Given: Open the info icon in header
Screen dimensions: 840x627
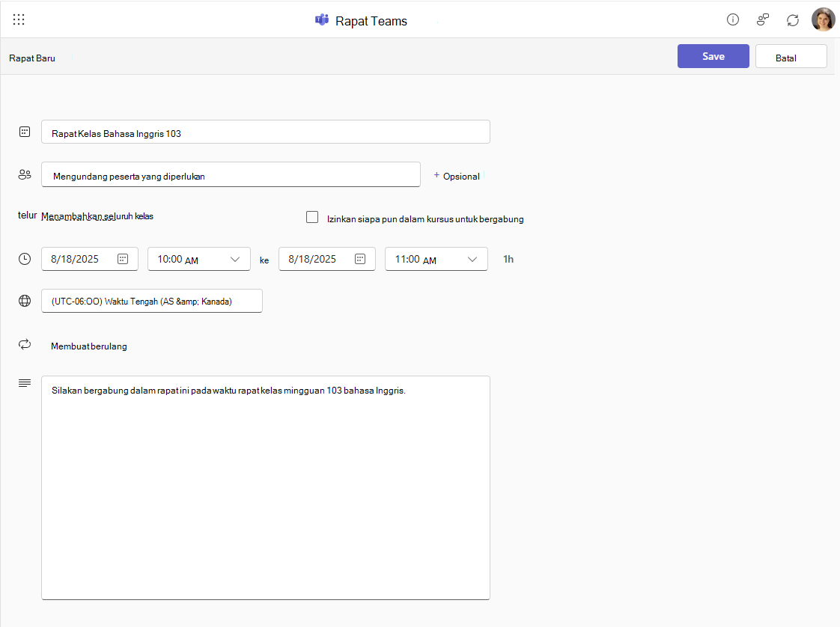Looking at the screenshot, I should tap(733, 19).
